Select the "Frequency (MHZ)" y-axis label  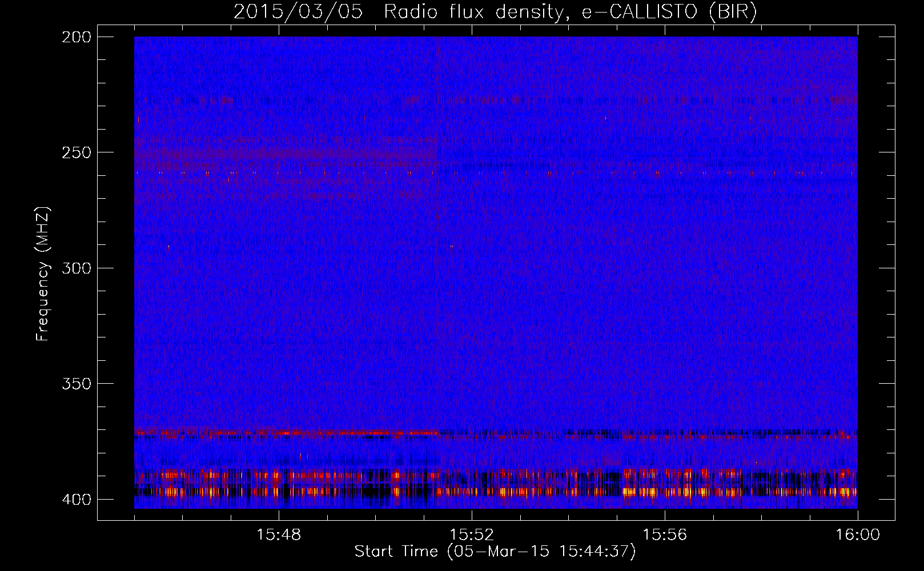pos(43,274)
